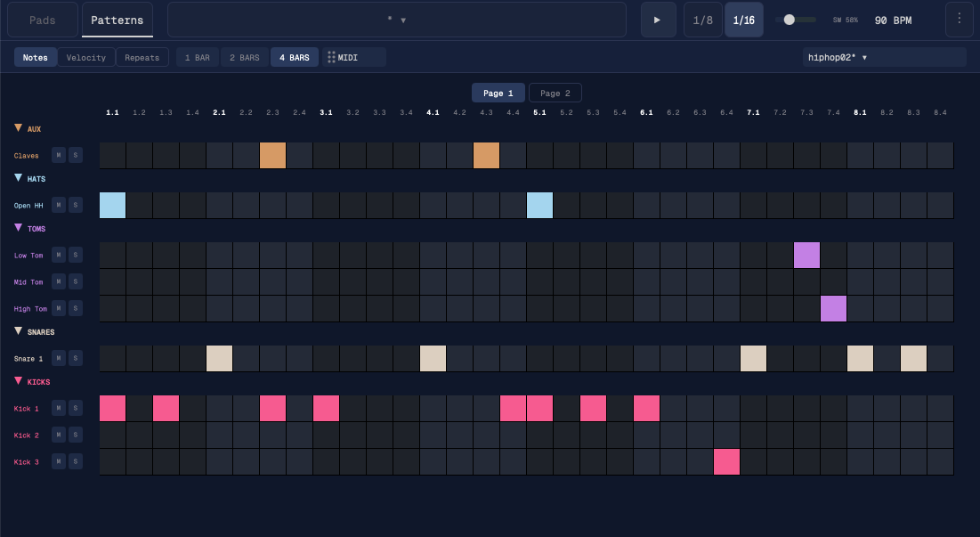Mute the High Tom track
This screenshot has width=980, height=537.
[59, 308]
